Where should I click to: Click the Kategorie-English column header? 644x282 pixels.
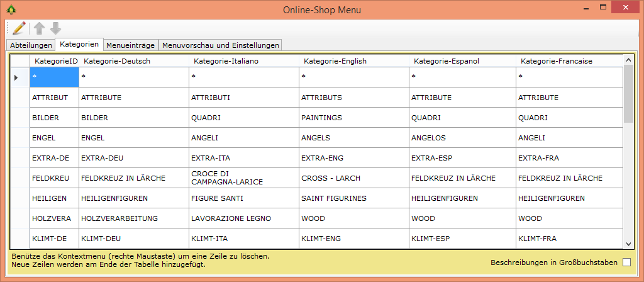[x=353, y=61]
